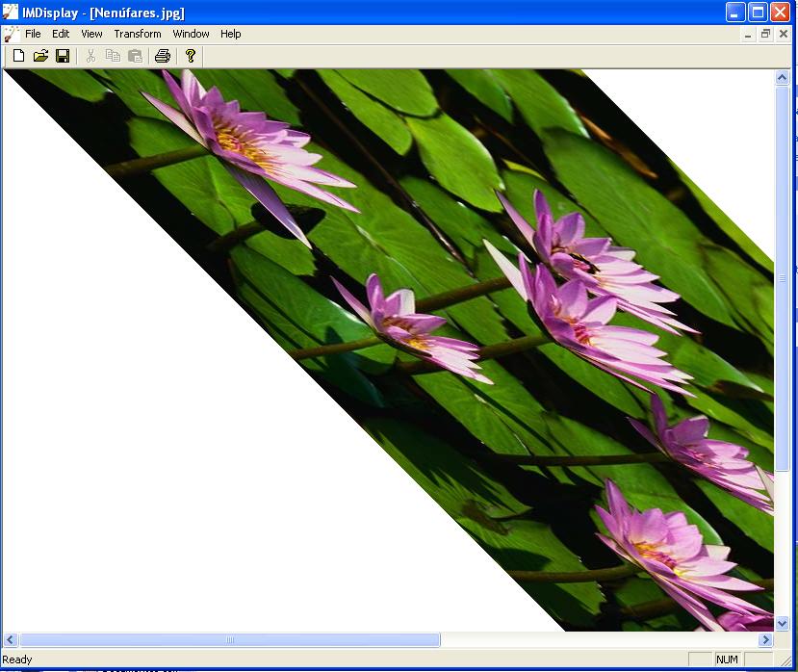Open the View menu

(x=91, y=34)
